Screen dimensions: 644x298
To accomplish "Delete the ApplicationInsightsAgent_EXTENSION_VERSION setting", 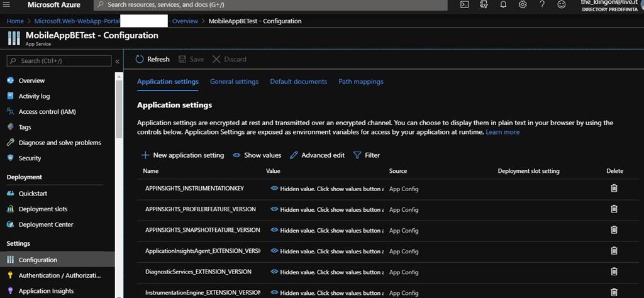I will click(x=614, y=250).
